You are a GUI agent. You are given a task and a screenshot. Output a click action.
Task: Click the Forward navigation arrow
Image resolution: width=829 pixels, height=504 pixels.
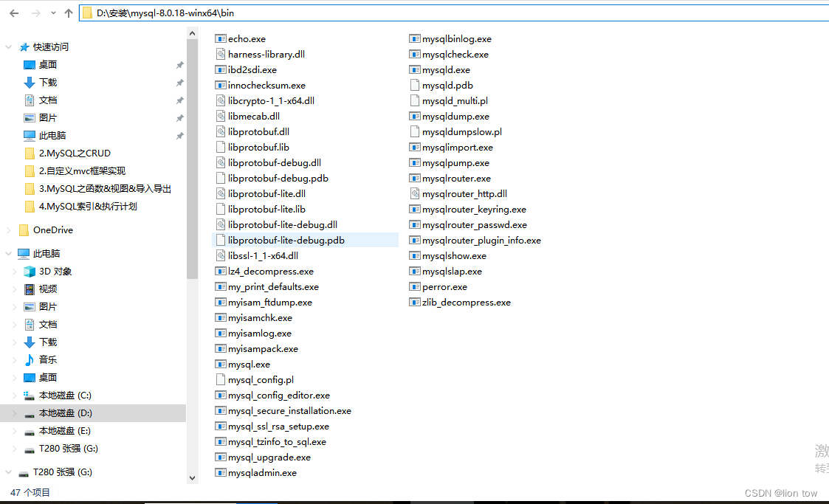(36, 13)
